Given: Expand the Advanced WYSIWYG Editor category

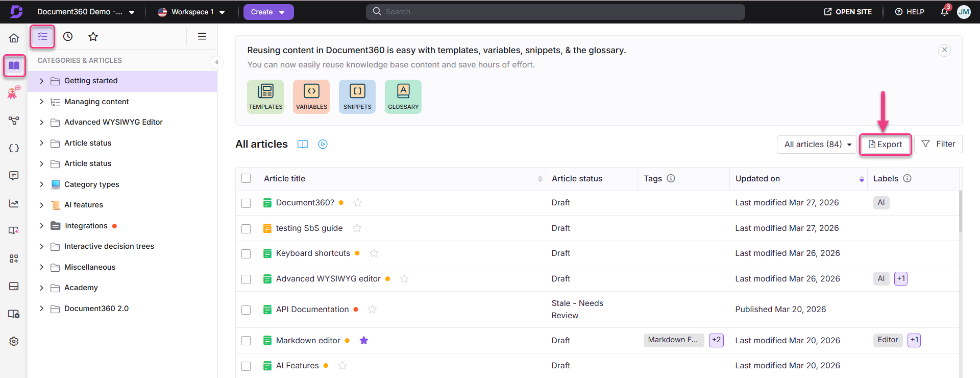Looking at the screenshot, I should click(41, 122).
